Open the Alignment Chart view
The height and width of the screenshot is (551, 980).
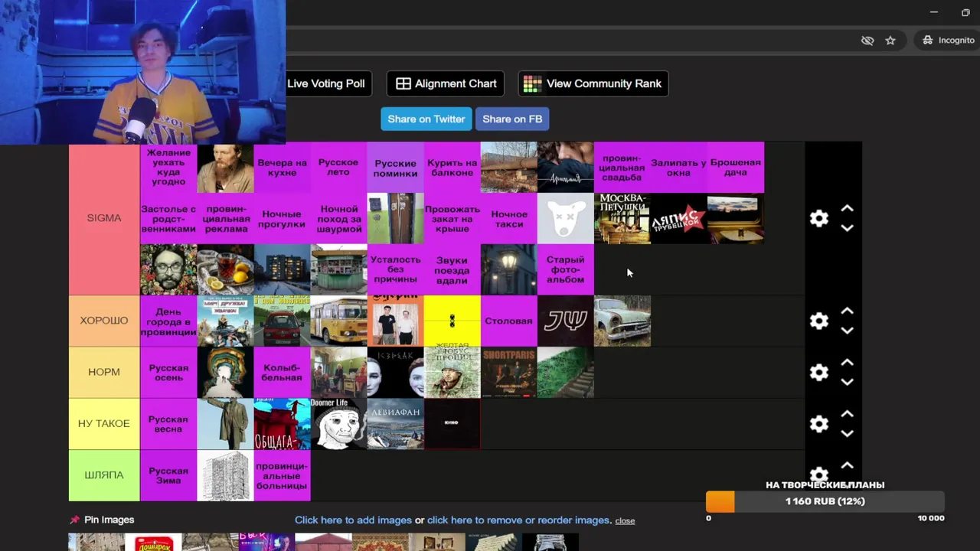coord(446,83)
